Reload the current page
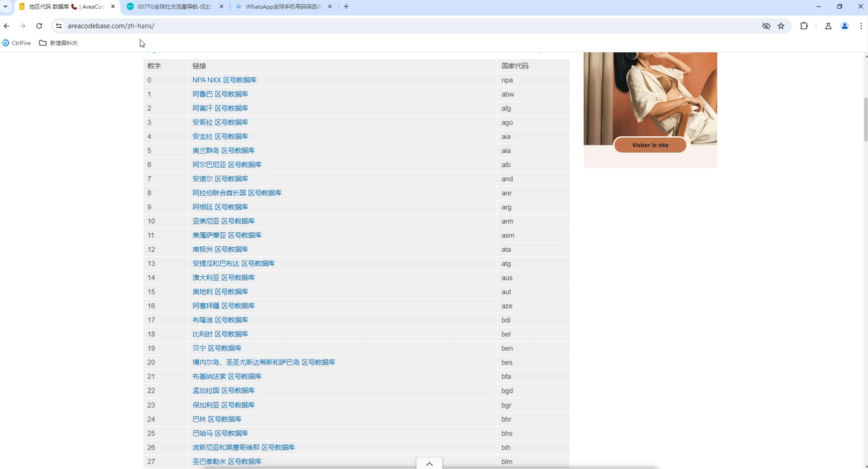Viewport: 868px width, 469px height. pos(39,26)
